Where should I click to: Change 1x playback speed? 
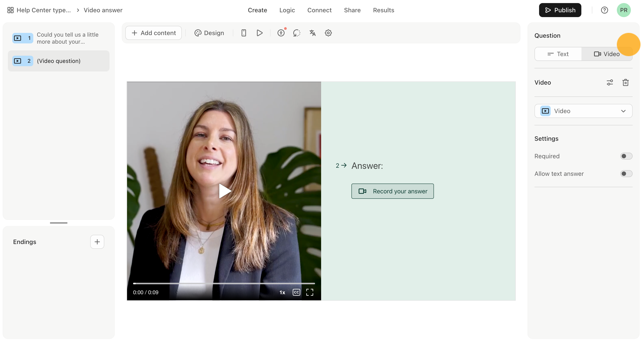[x=282, y=292]
